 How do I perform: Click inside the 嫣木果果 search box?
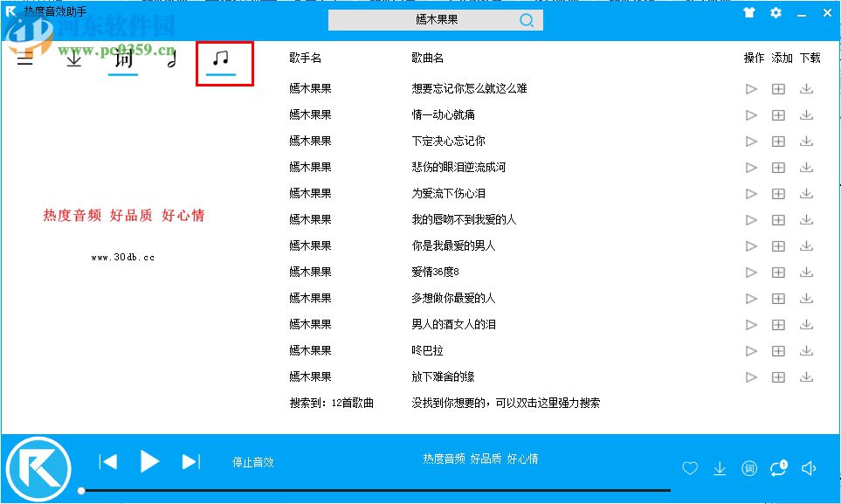coord(428,19)
